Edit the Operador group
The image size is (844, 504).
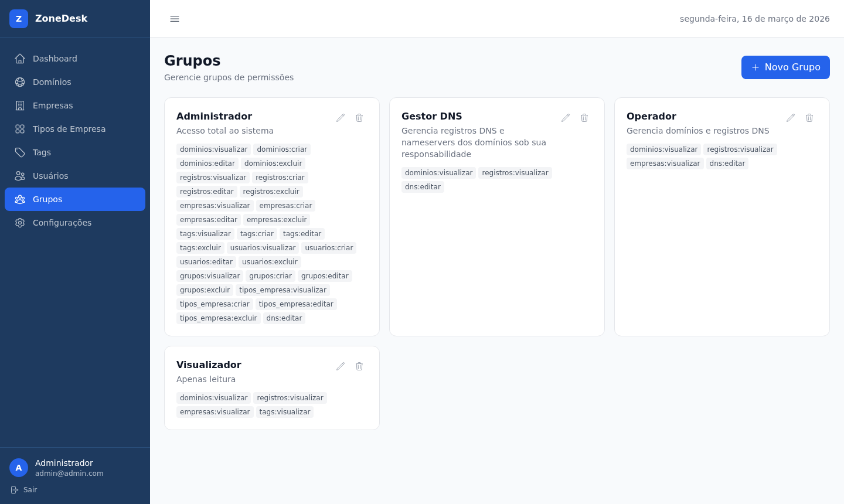coord(791,118)
